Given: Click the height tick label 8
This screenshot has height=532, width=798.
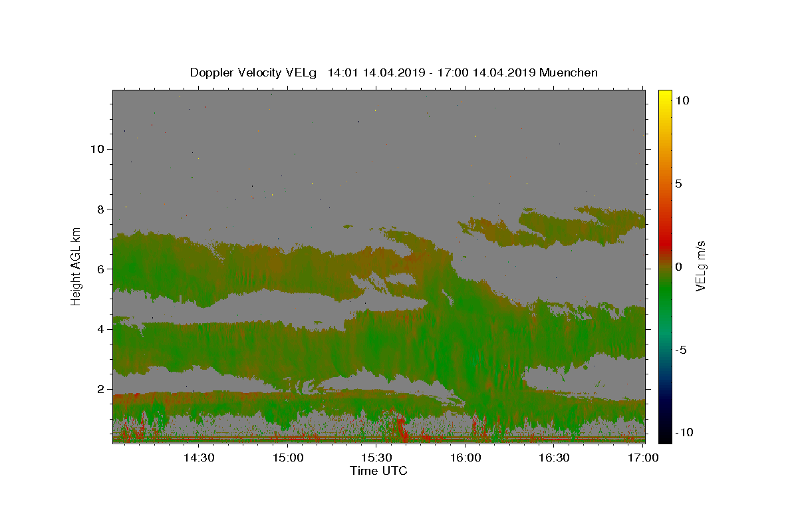Looking at the screenshot, I should pos(102,209).
